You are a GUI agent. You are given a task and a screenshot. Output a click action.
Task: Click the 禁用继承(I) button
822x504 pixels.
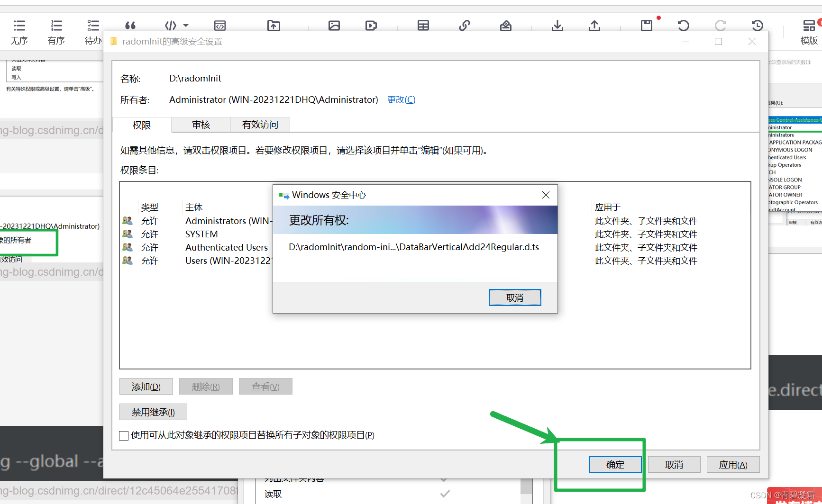pyautogui.click(x=153, y=412)
